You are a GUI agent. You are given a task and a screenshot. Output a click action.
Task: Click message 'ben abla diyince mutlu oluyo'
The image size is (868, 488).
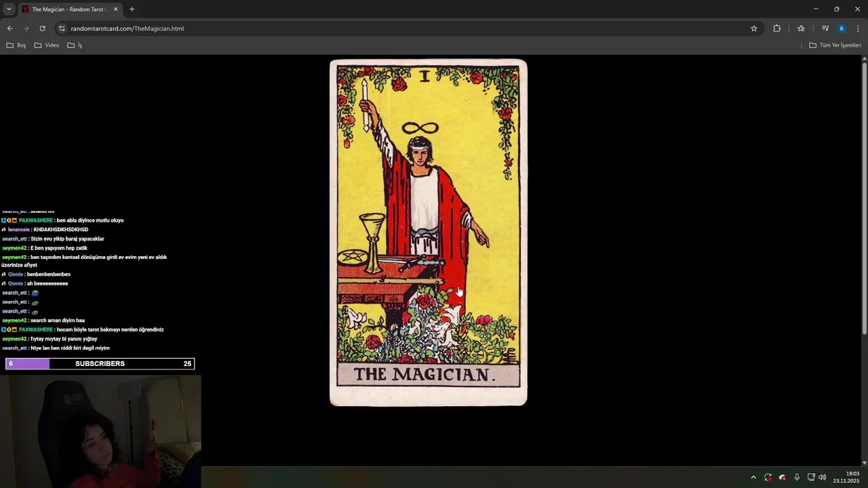(x=90, y=220)
